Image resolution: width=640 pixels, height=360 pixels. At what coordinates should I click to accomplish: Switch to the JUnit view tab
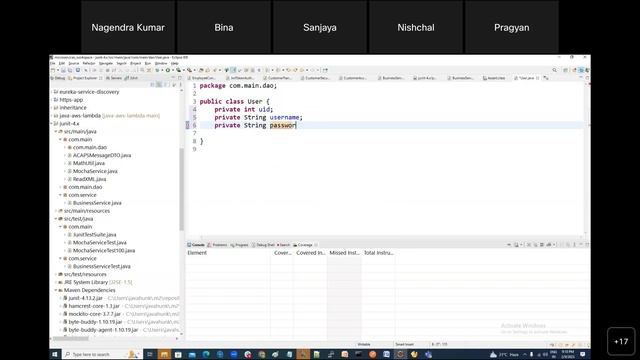(x=131, y=78)
